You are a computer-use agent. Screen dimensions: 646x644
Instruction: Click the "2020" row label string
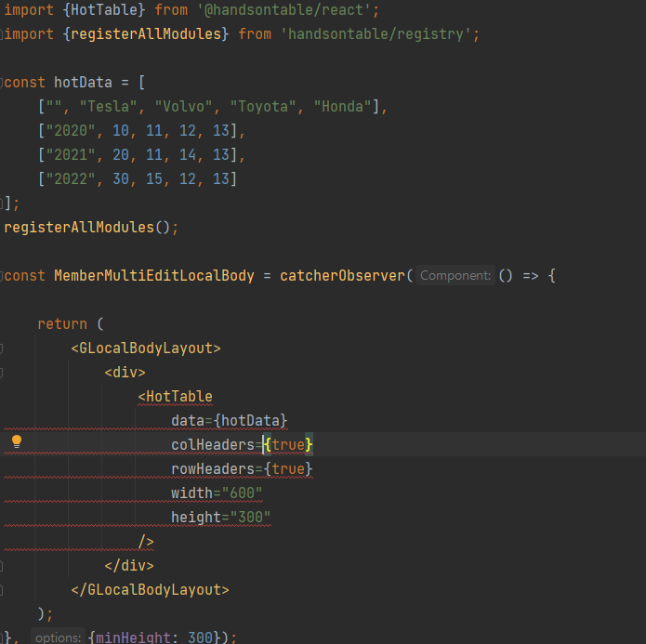tap(71, 131)
